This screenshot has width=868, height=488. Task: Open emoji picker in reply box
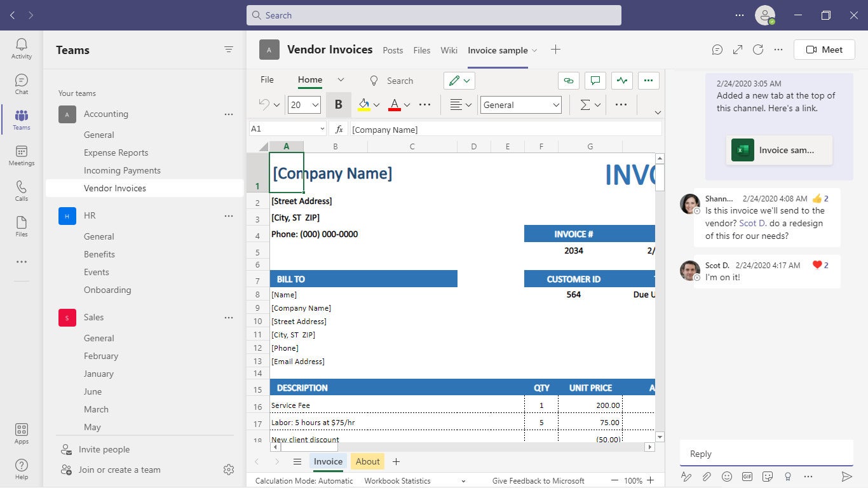[727, 476]
